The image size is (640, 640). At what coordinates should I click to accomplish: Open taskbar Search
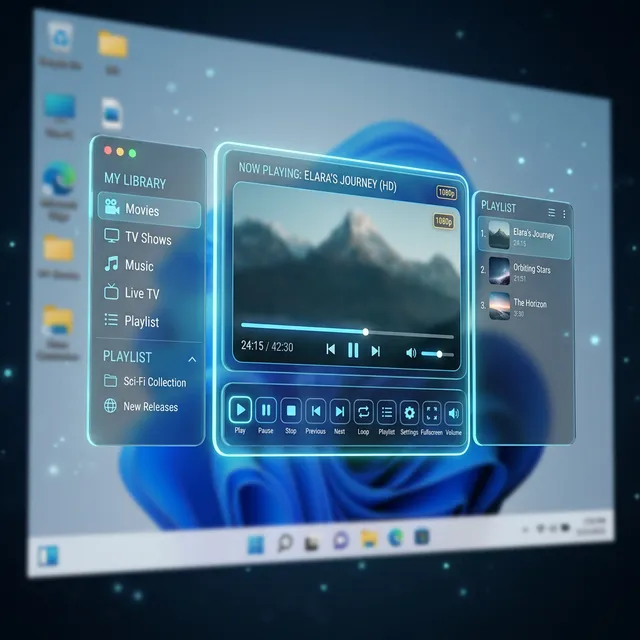click(x=284, y=543)
